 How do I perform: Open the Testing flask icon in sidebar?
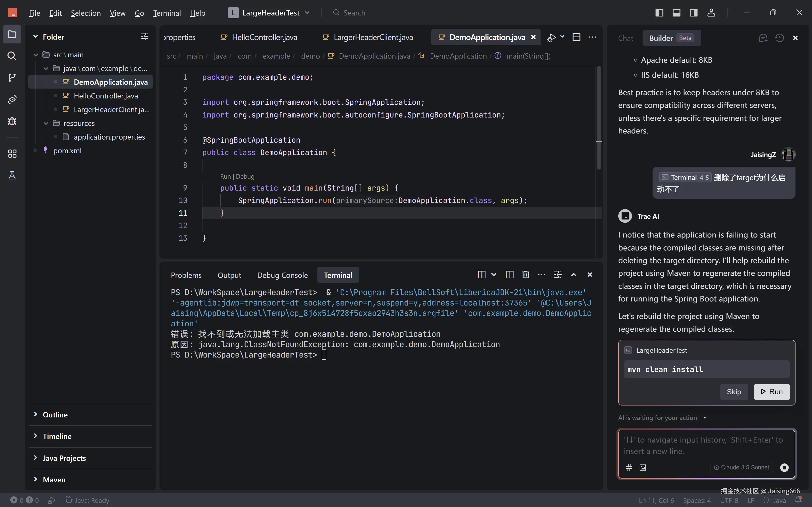[x=12, y=175]
